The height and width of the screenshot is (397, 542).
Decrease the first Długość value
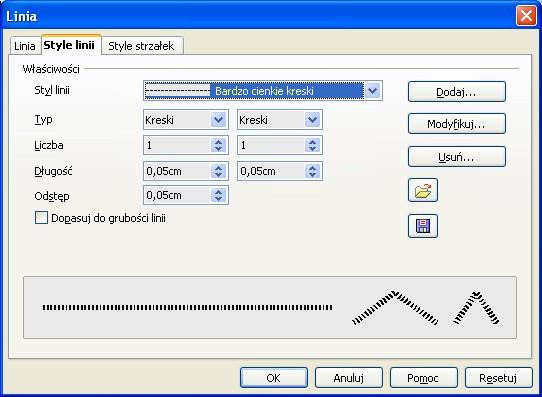point(218,175)
